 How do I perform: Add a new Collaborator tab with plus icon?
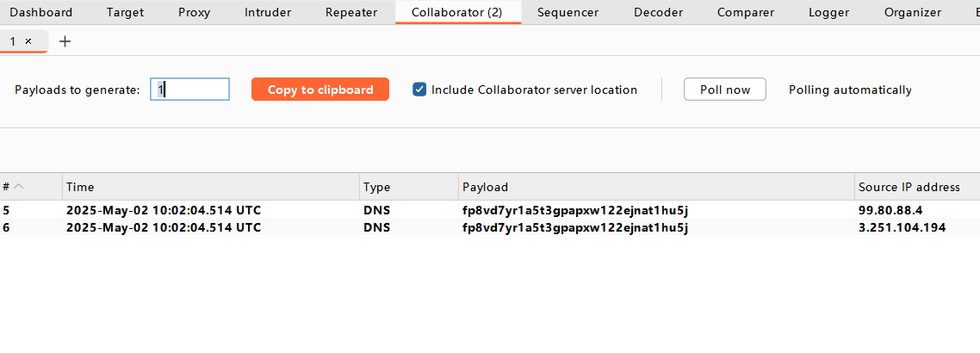65,41
